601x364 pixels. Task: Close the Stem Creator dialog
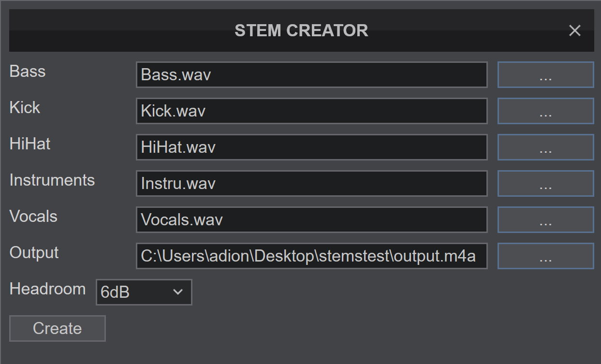click(574, 31)
